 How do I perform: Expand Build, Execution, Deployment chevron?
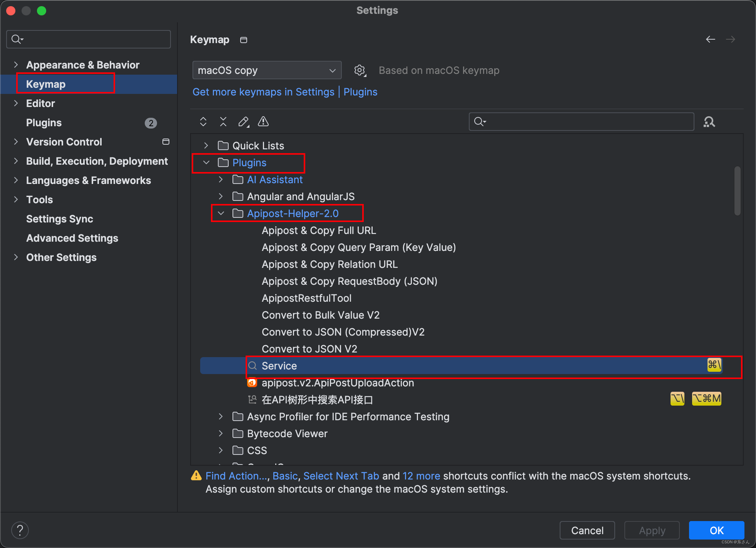(16, 161)
